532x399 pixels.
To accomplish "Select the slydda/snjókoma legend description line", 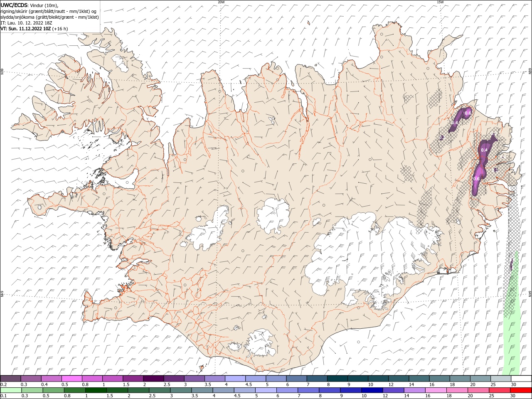I will pyautogui.click(x=50, y=17).
